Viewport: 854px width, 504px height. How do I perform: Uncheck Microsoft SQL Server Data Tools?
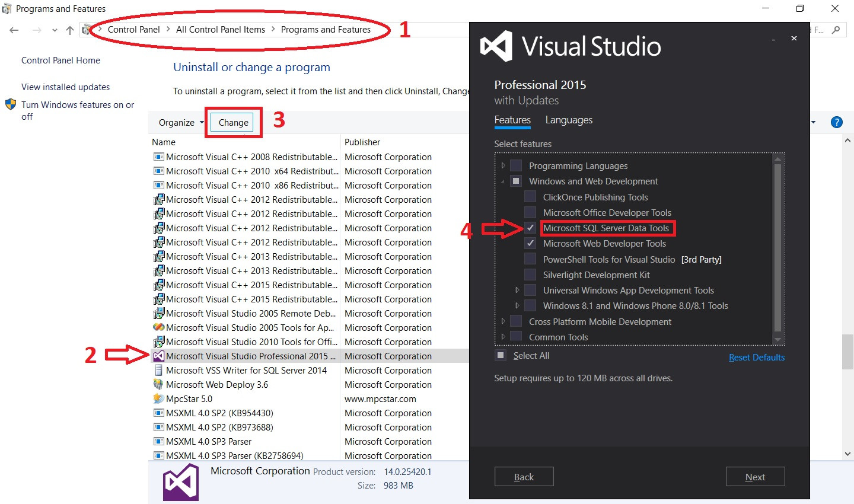pos(530,228)
